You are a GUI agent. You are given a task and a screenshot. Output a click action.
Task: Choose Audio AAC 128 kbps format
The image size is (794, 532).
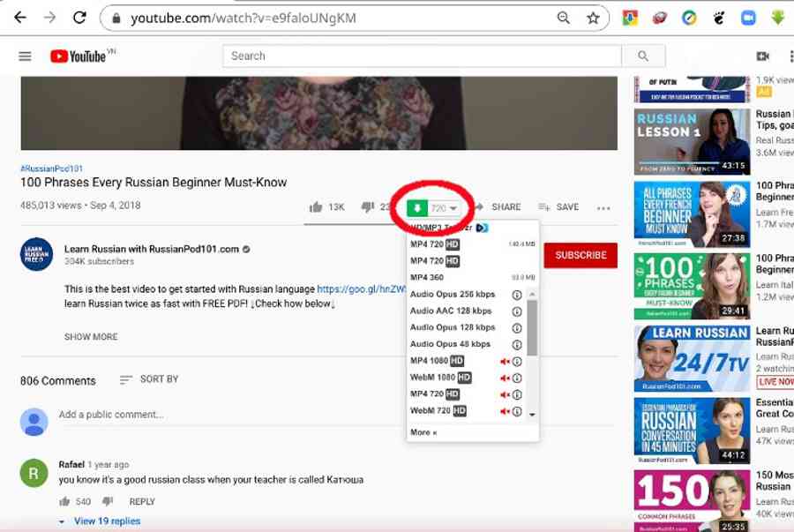(452, 311)
